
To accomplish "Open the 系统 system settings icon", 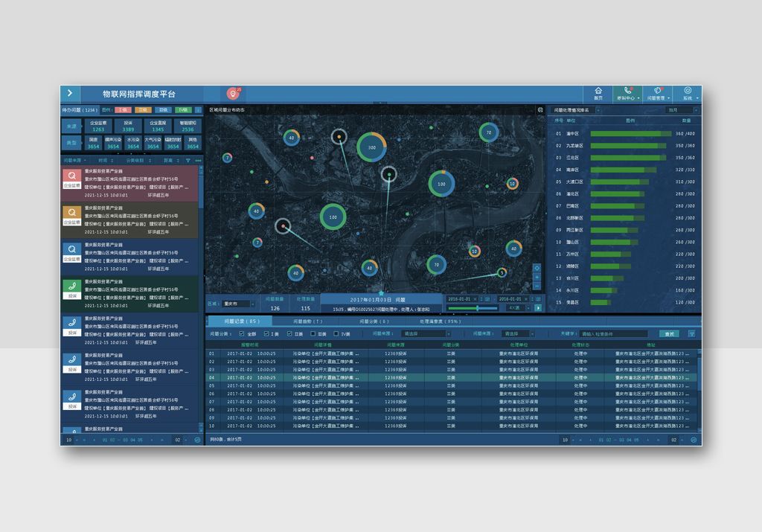I will coord(687,92).
